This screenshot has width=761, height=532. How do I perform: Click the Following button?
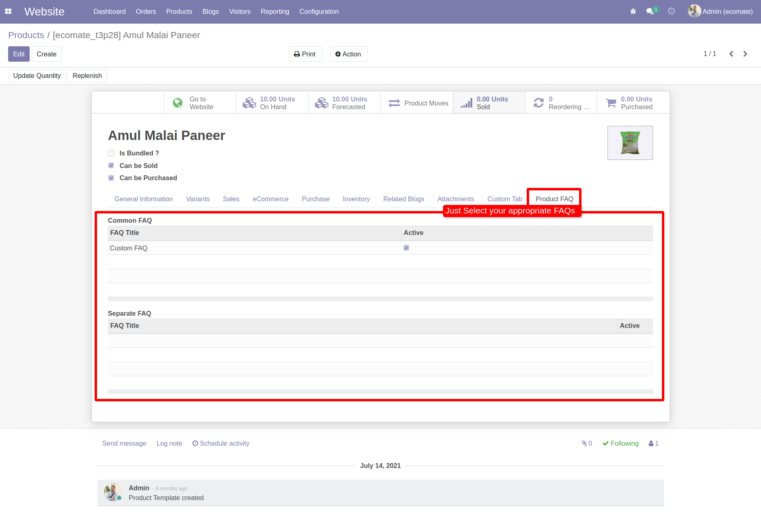click(620, 444)
